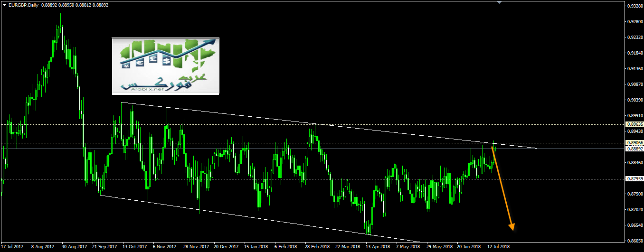Image resolution: width=644 pixels, height=252 pixels.
Task: Select the 0.89635 horizontal line price tag
Action: tap(635, 124)
